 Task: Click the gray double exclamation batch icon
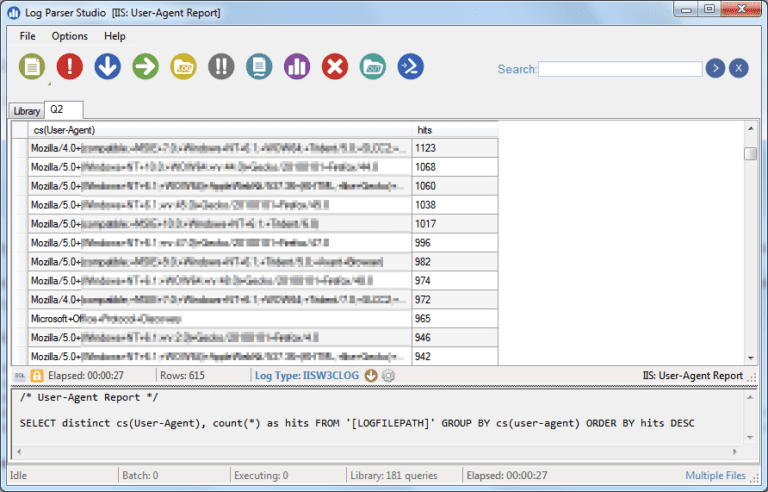click(x=221, y=67)
